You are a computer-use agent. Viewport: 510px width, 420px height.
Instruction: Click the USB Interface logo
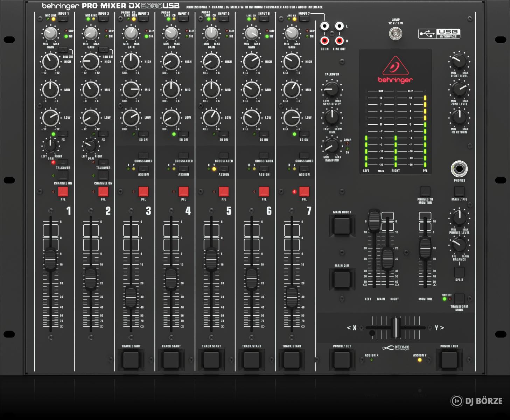click(439, 34)
